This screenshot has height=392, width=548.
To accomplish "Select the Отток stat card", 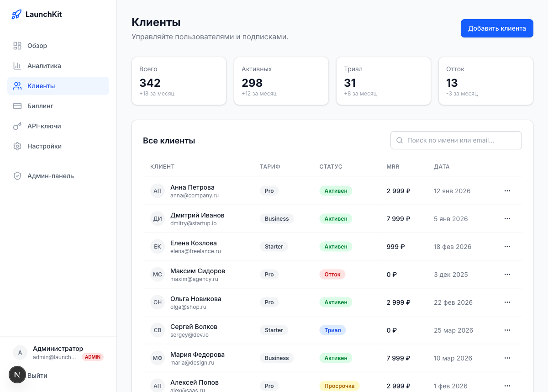I will (485, 81).
